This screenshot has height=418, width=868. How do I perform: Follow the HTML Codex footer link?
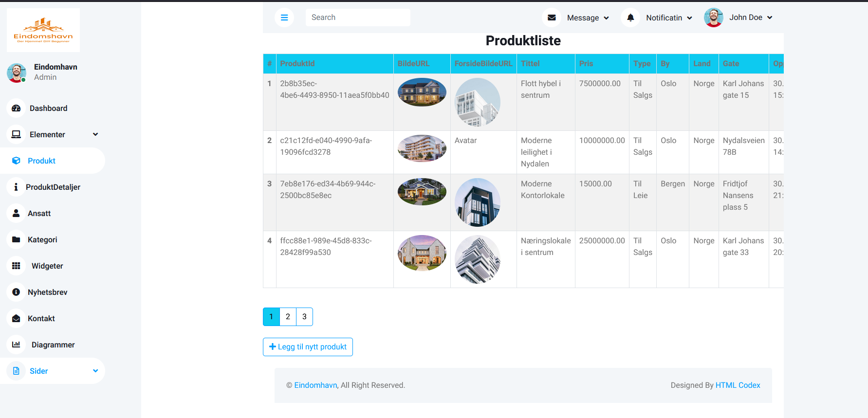(738, 385)
